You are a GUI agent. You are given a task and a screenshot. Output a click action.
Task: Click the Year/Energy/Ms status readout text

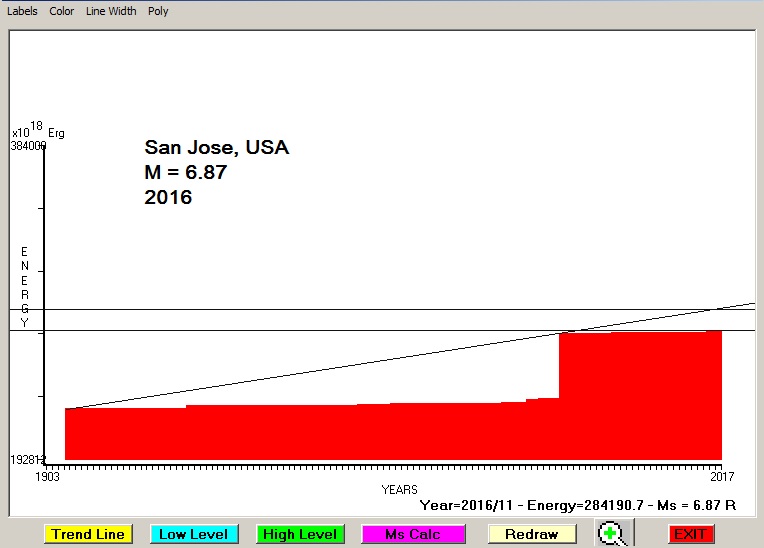tap(578, 505)
